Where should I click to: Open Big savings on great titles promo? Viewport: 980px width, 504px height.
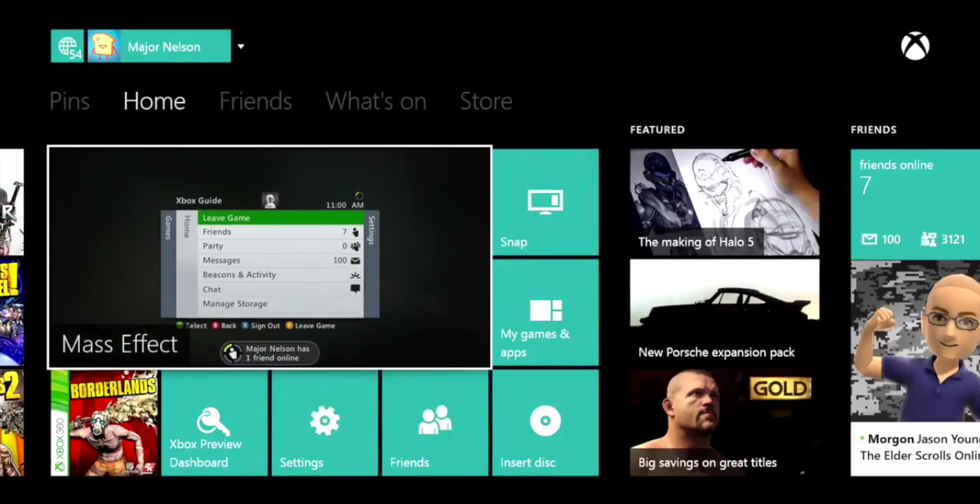click(724, 422)
